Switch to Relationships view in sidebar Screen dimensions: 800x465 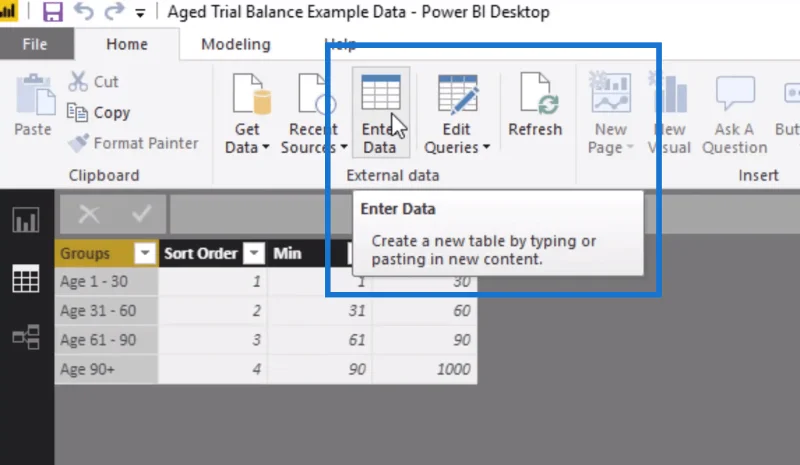26,336
